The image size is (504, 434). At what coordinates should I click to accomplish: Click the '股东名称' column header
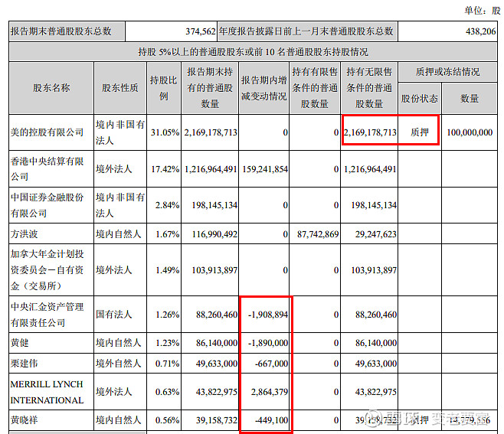coord(51,88)
